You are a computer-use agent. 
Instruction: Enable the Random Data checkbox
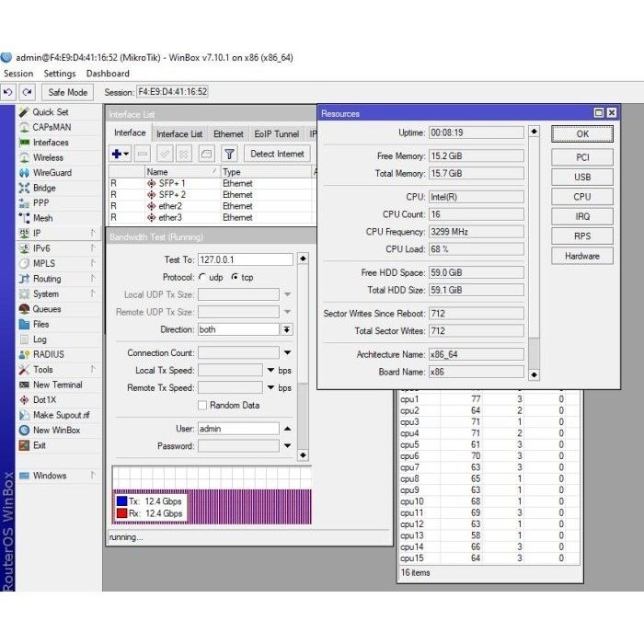point(202,406)
